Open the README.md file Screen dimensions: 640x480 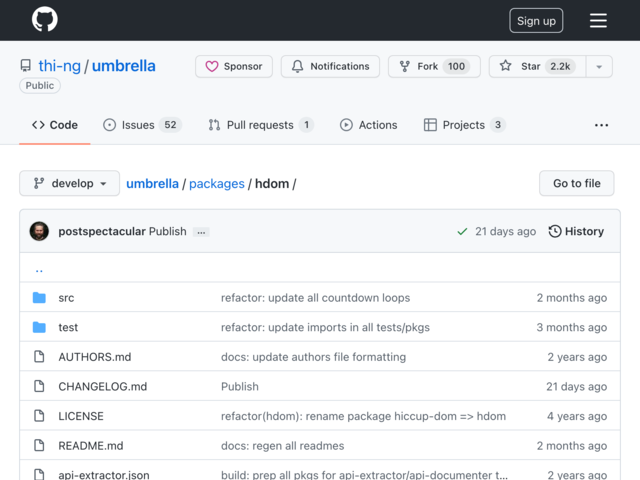[x=91, y=446]
